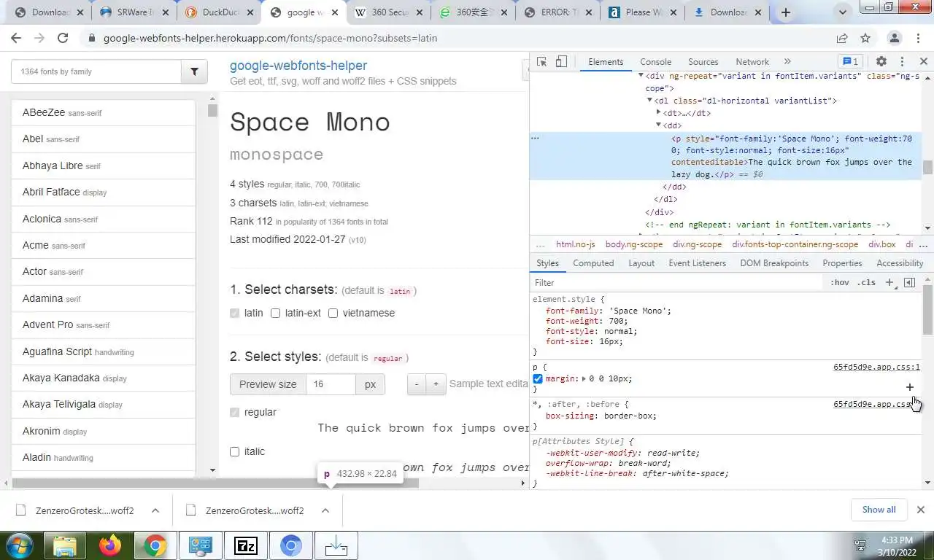
Task: Toggle computed styles sidebar icon
Action: 910,283
